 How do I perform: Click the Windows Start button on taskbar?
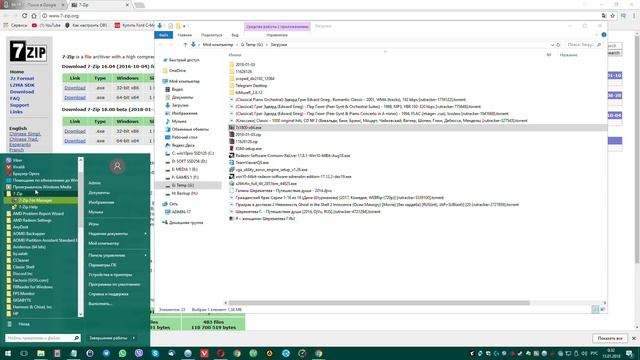(8, 353)
